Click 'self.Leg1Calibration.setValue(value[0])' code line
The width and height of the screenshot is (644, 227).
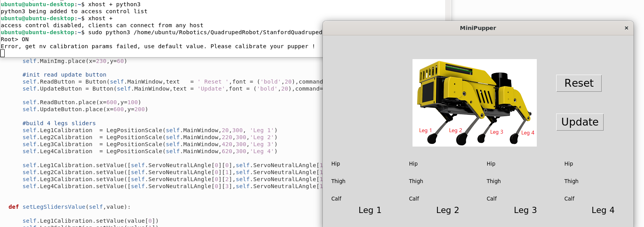pos(90,221)
